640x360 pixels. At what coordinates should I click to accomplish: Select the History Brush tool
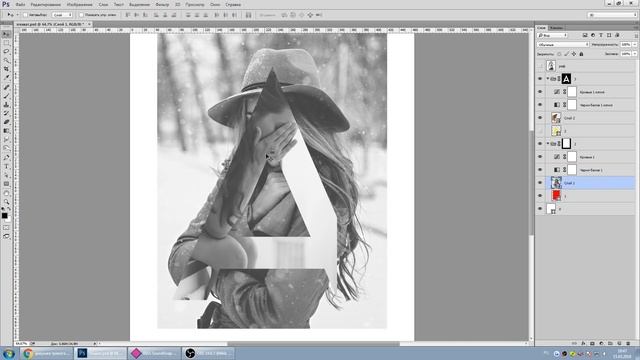click(x=6, y=113)
